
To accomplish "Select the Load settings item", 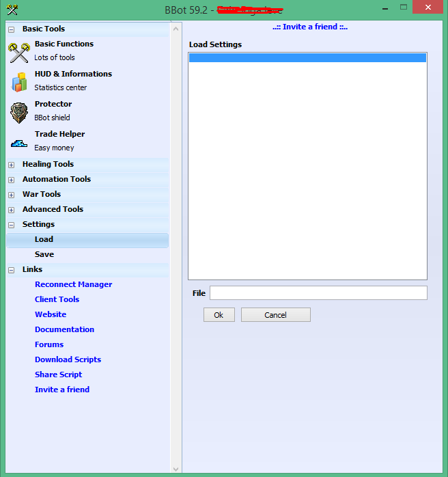I will [x=44, y=239].
